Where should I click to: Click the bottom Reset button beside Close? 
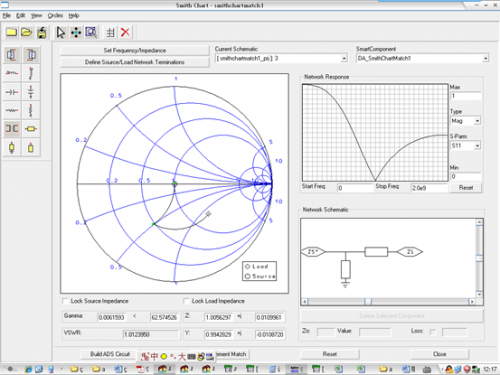pos(330,354)
